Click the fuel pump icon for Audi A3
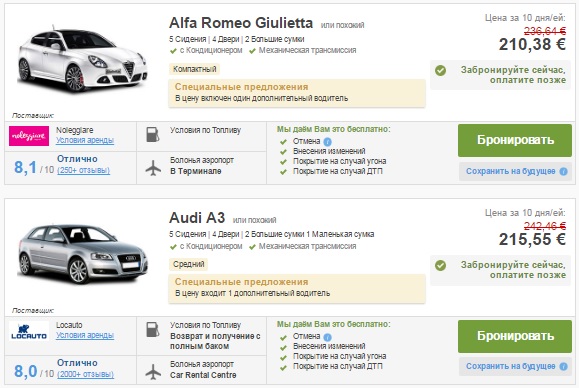 [x=153, y=330]
